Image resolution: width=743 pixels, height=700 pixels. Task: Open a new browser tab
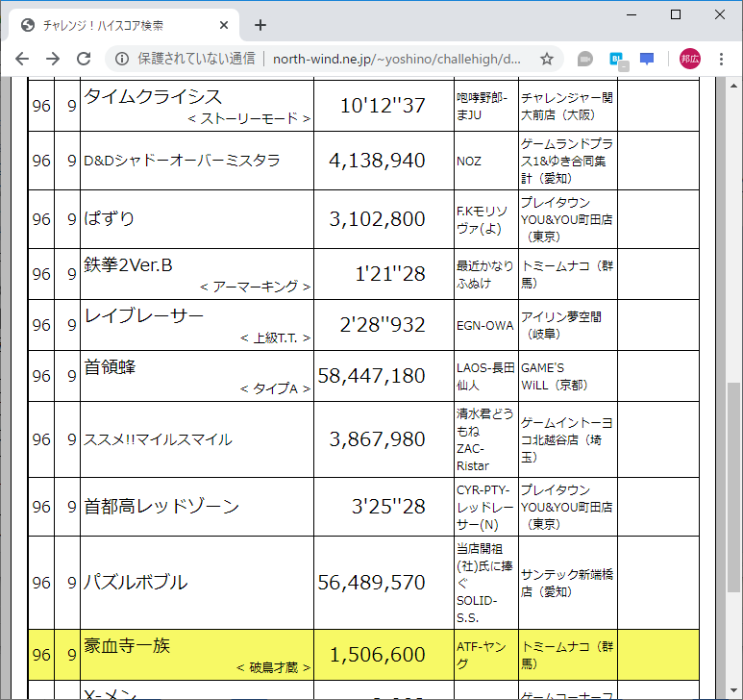[x=260, y=25]
